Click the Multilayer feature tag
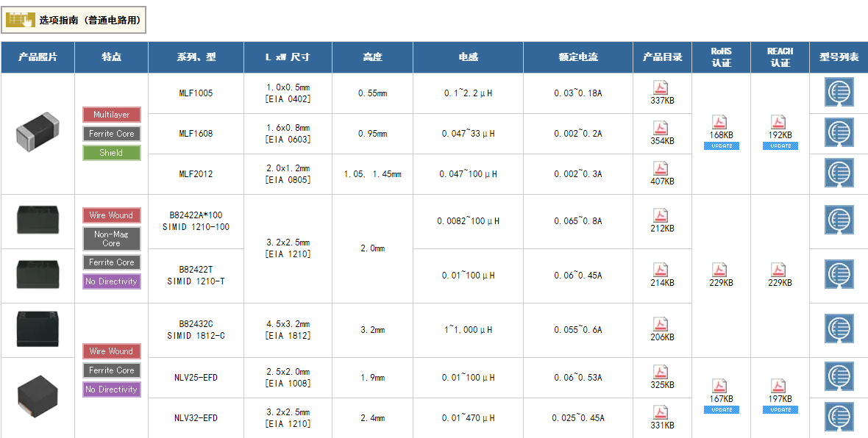This screenshot has height=438, width=868. (111, 115)
